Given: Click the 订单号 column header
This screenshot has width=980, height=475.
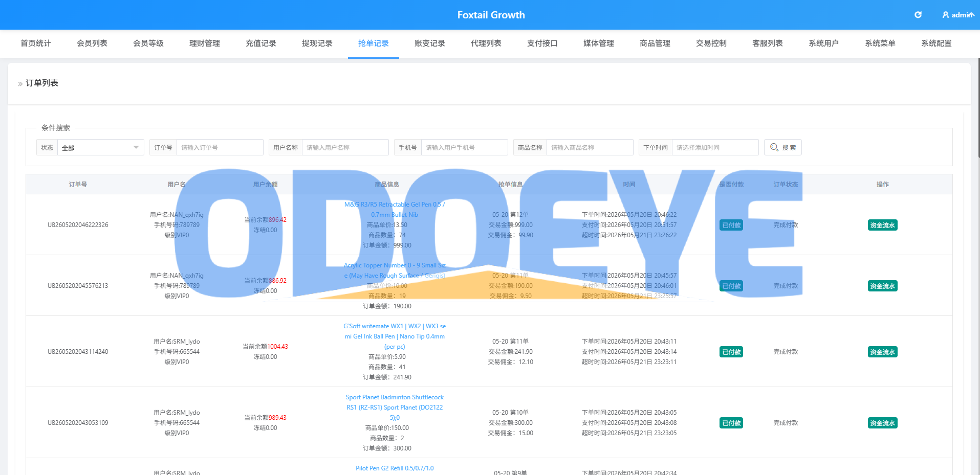Looking at the screenshot, I should coord(78,185).
